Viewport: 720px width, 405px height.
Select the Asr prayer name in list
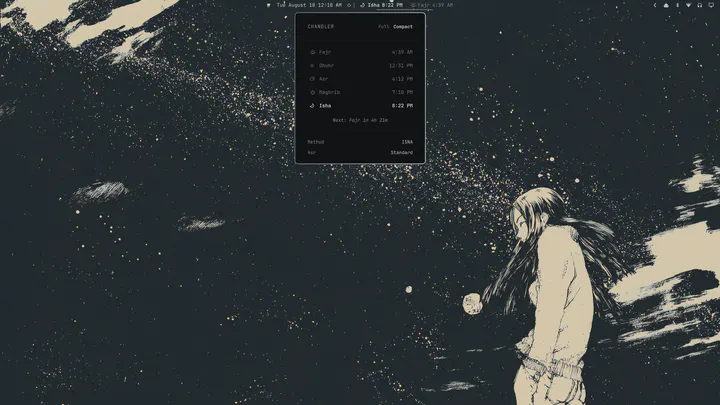(323, 79)
